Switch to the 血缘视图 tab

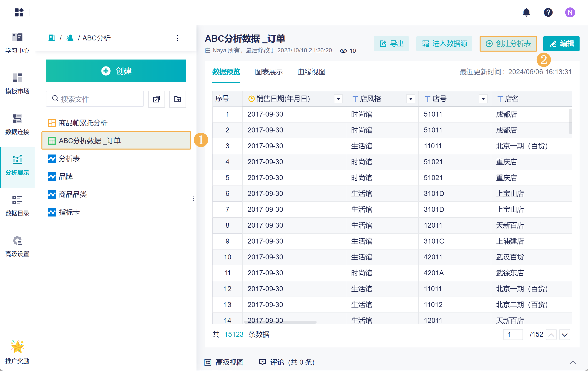311,72
